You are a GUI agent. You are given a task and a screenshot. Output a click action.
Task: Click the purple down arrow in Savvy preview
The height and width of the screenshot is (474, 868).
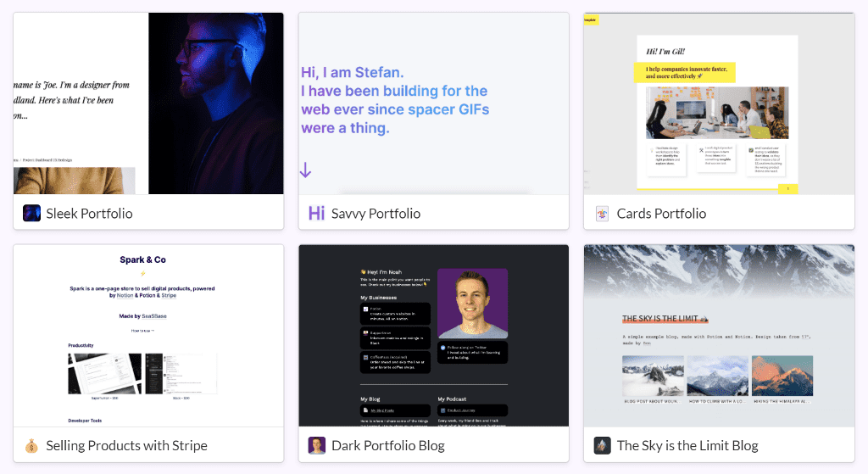tap(306, 170)
